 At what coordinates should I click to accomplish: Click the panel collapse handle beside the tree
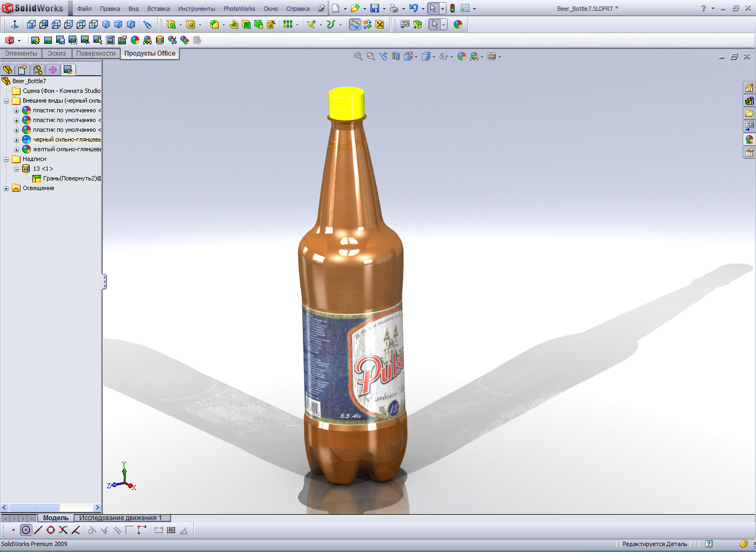coord(104,281)
